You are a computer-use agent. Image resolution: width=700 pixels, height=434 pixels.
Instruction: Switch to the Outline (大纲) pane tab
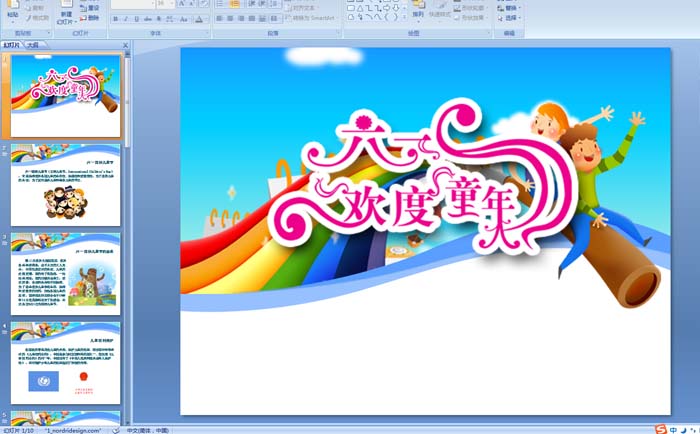33,45
